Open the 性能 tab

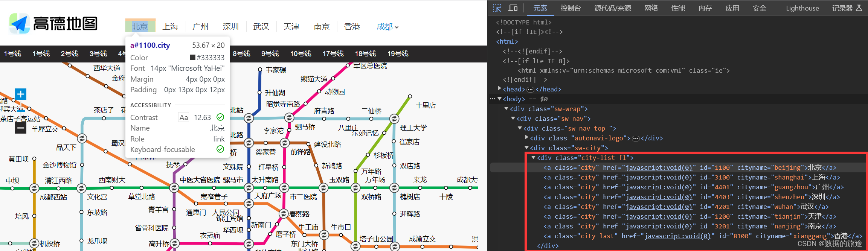678,8
